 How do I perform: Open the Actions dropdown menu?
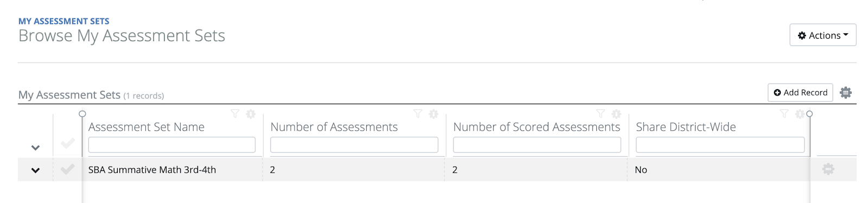[823, 35]
